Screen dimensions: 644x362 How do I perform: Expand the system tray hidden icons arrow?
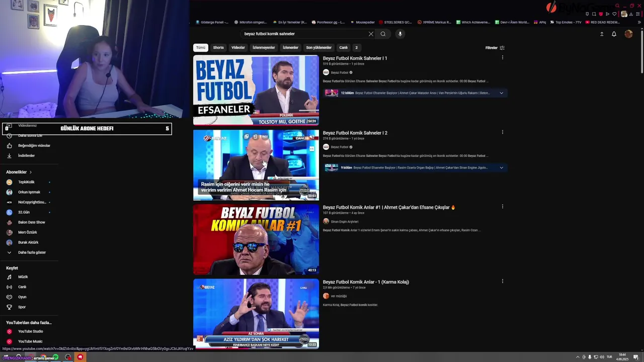pyautogui.click(x=578, y=357)
